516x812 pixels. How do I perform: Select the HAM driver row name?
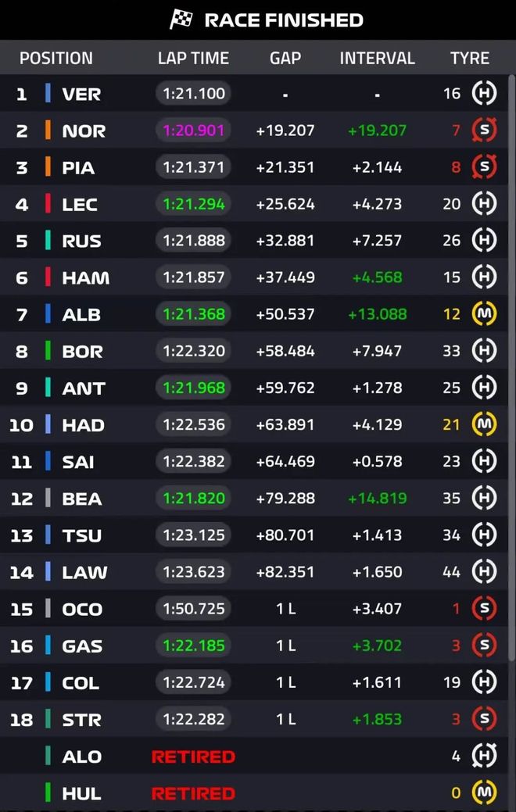85,278
